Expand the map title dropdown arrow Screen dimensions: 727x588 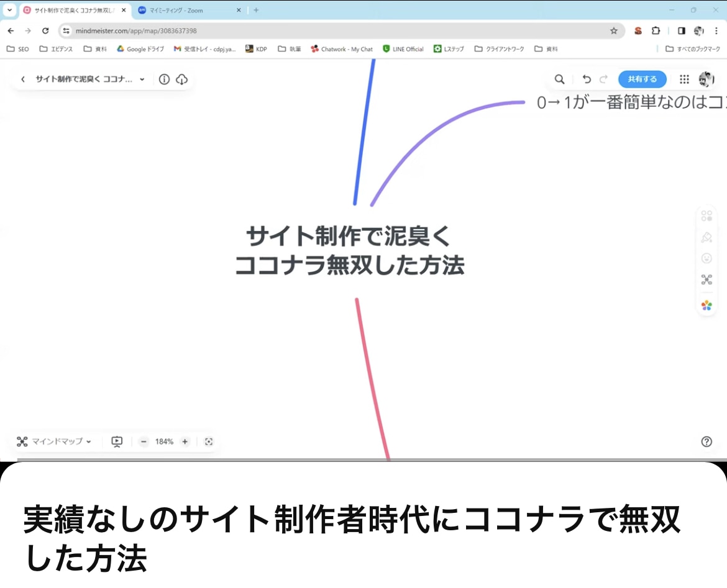point(142,79)
